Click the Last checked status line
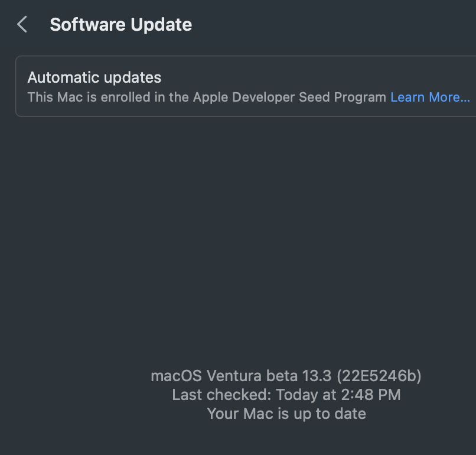This screenshot has height=455, width=476. click(x=286, y=395)
